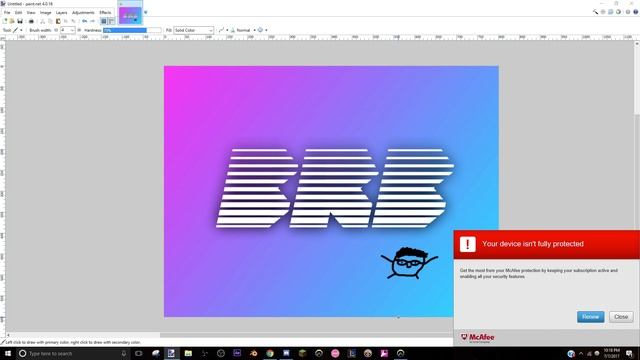Open the Windows Start menu

point(8,353)
